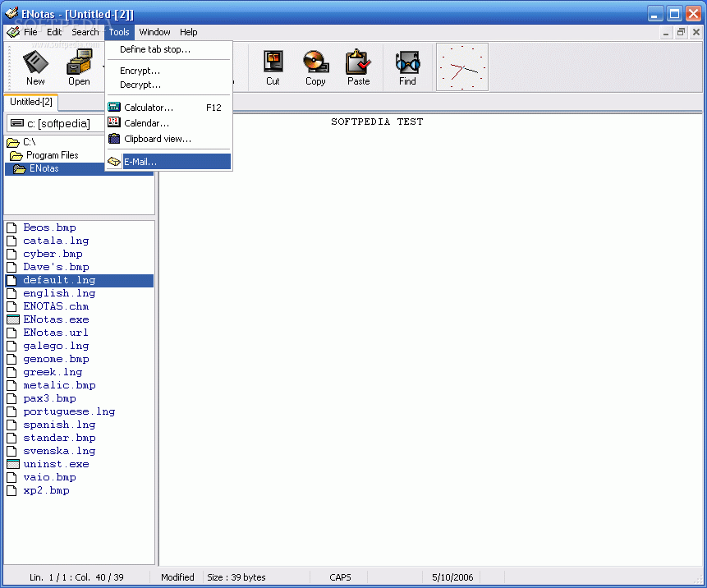Click the E-Mail envelope icon in the menu
707x588 pixels.
[x=114, y=162]
